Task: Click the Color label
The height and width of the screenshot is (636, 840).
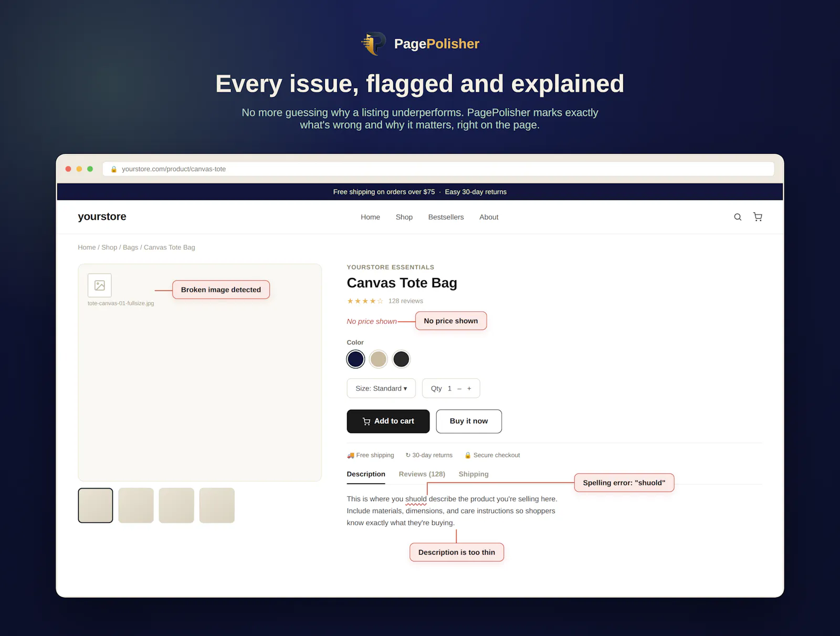Action: (x=355, y=343)
